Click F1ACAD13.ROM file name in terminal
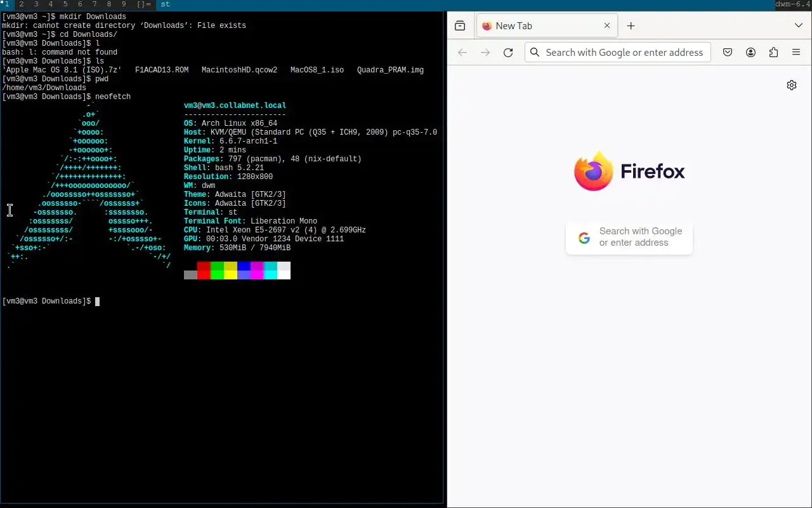 (x=162, y=70)
